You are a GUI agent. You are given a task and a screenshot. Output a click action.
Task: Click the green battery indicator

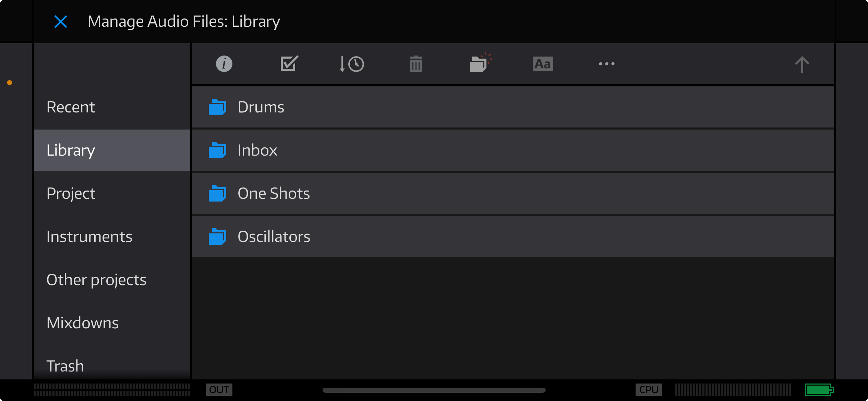(x=819, y=390)
